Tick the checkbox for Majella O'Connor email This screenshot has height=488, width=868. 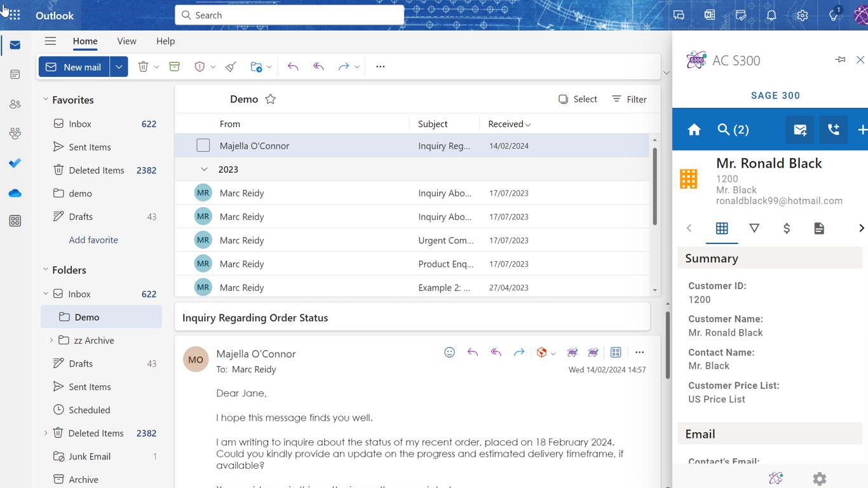click(x=203, y=146)
